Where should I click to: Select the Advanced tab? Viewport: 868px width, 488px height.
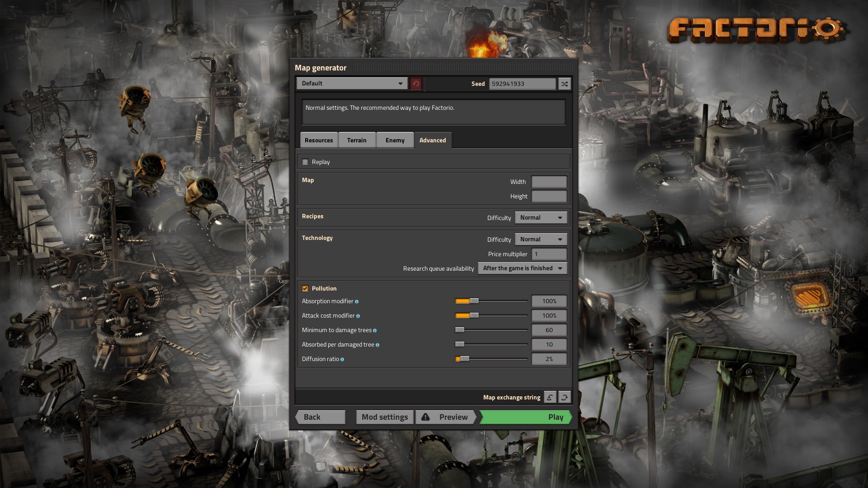coord(433,141)
